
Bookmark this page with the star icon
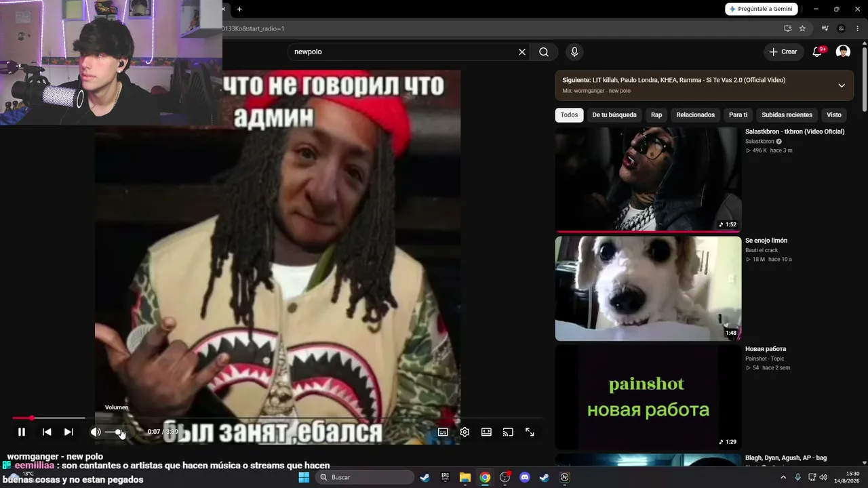tap(802, 28)
